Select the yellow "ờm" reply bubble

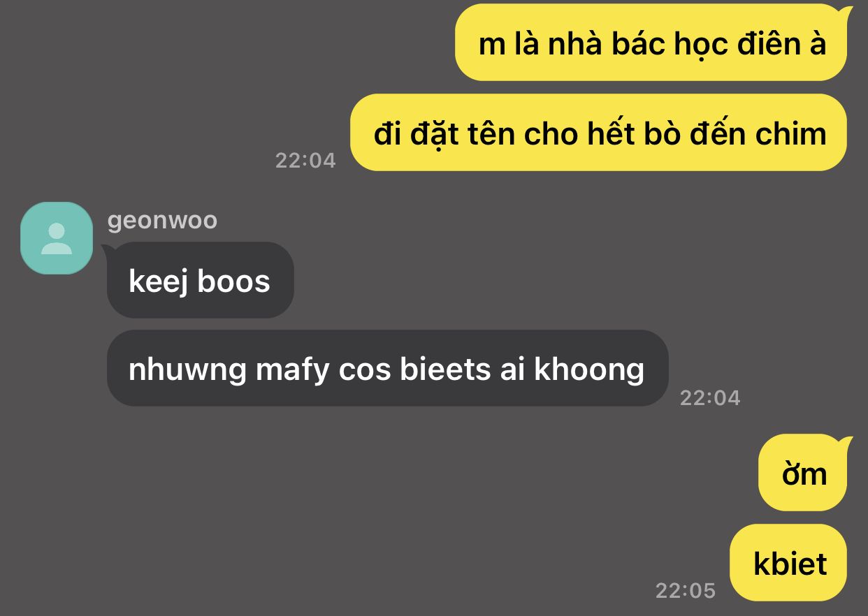(x=804, y=473)
